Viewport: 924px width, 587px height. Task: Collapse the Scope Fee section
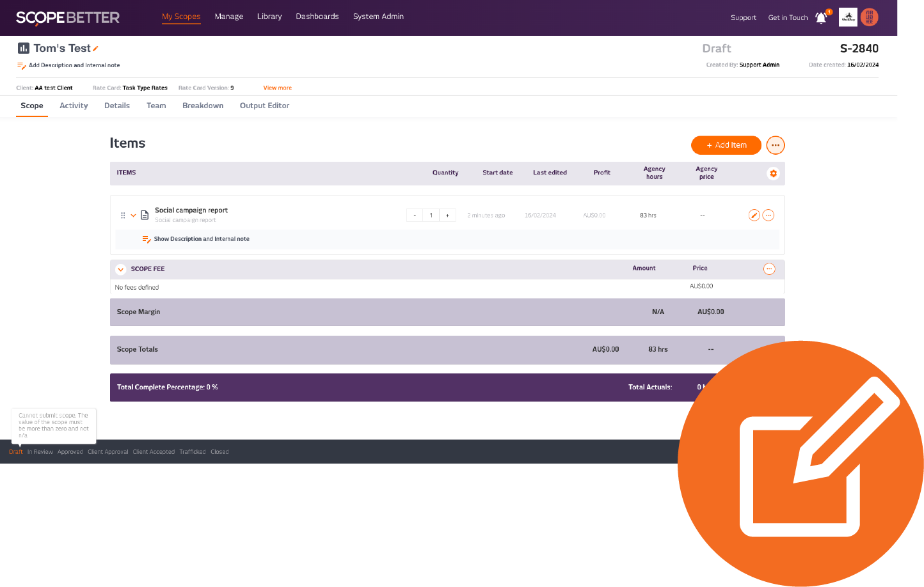click(x=120, y=269)
